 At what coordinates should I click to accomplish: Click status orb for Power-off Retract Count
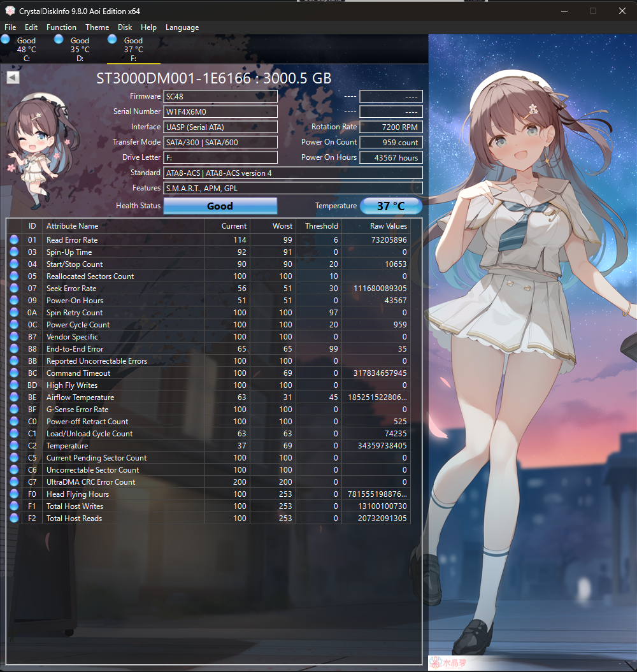tap(14, 421)
